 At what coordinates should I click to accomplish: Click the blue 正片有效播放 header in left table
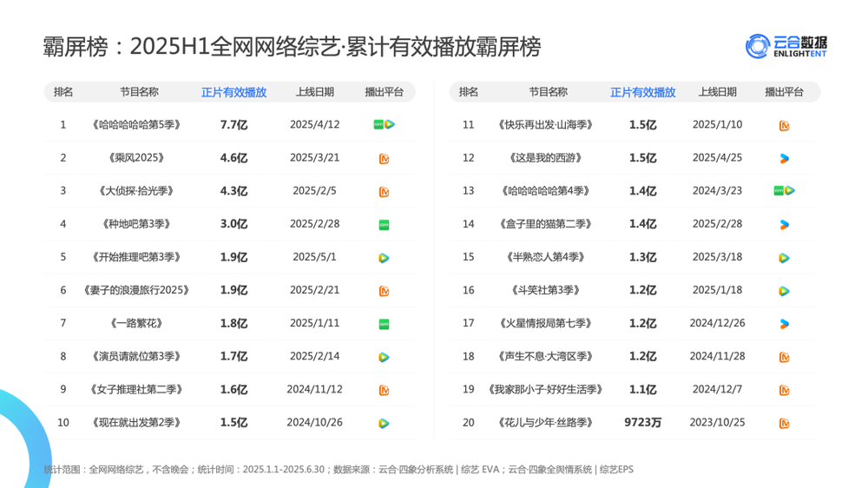click(233, 92)
